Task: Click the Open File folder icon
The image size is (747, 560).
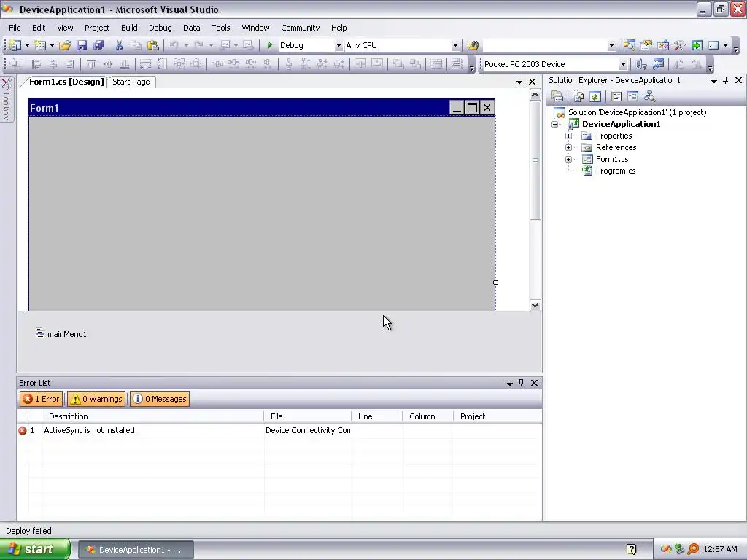Action: point(65,45)
